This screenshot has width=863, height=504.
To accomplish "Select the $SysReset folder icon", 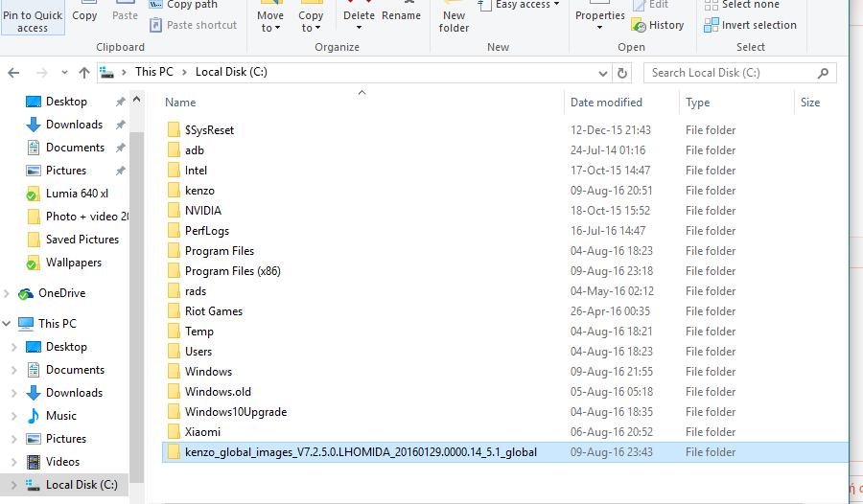I will [x=174, y=130].
